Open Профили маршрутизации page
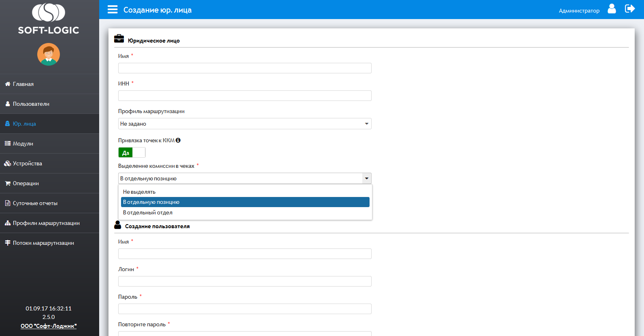 (x=49, y=223)
